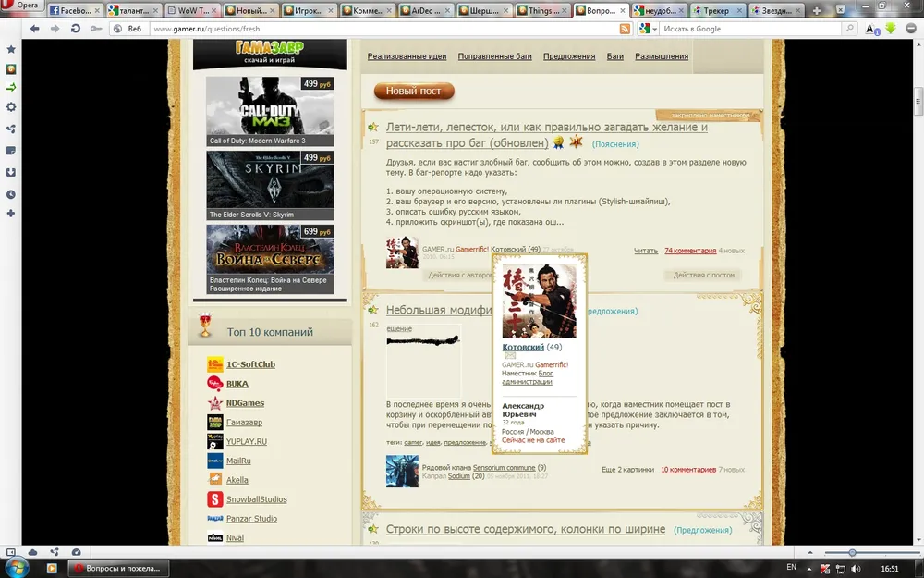
Task: Open media player taskbar icon
Action: pos(51,569)
